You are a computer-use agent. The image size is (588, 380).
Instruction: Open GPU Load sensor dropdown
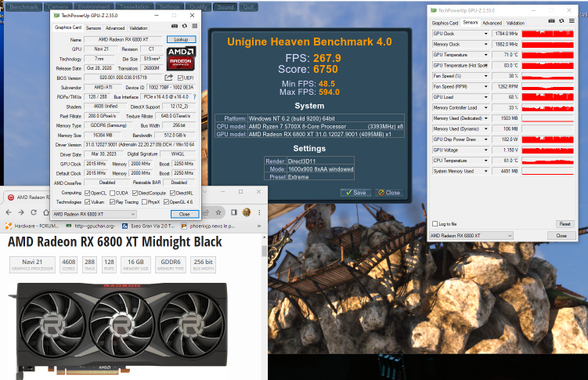[x=486, y=97]
